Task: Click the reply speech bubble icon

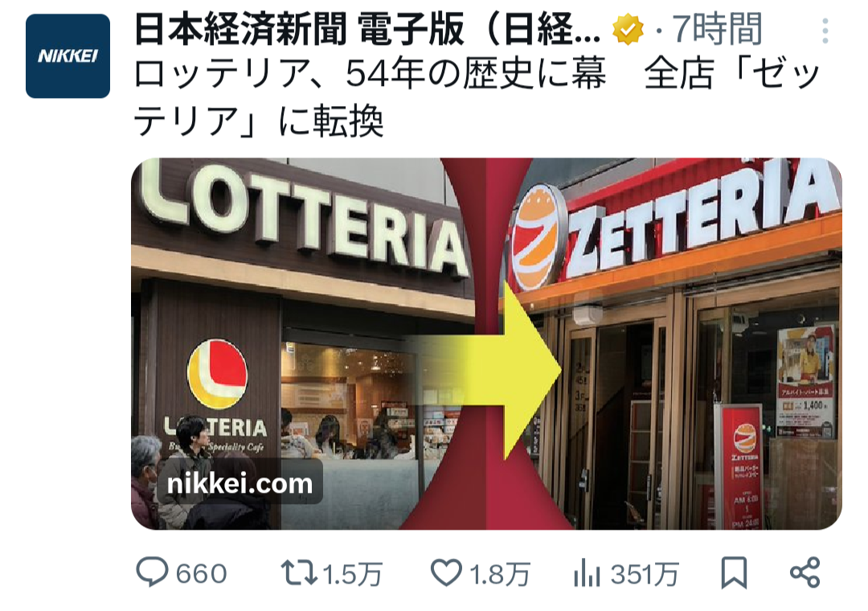Action: 152,572
